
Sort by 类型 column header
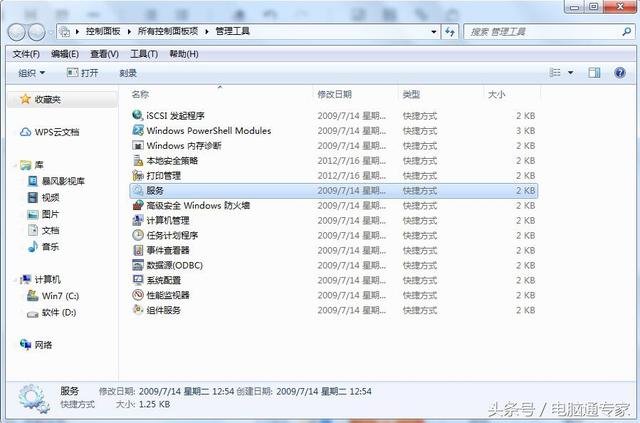pos(411,94)
